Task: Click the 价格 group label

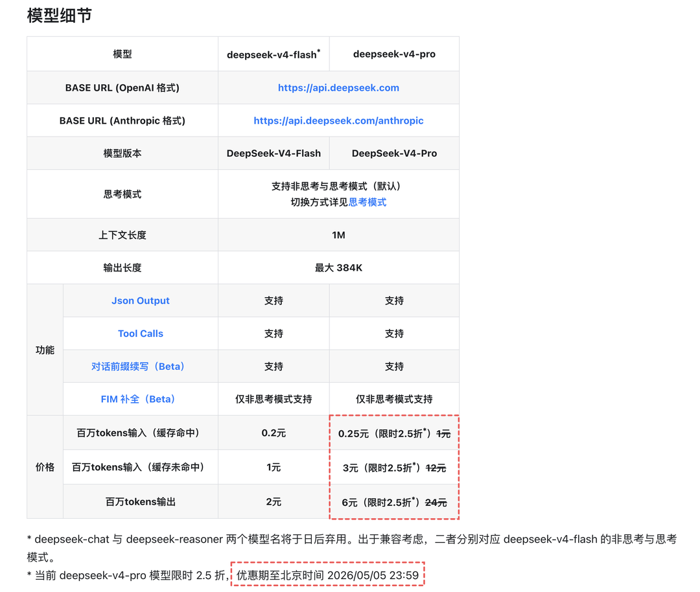Action: click(x=45, y=467)
